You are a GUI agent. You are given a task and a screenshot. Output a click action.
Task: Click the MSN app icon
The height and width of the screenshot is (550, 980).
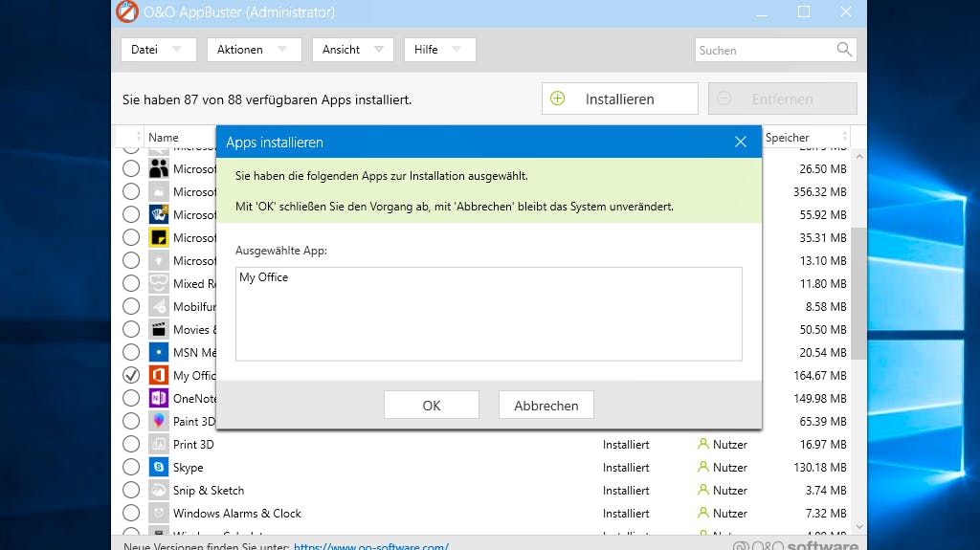coord(159,352)
